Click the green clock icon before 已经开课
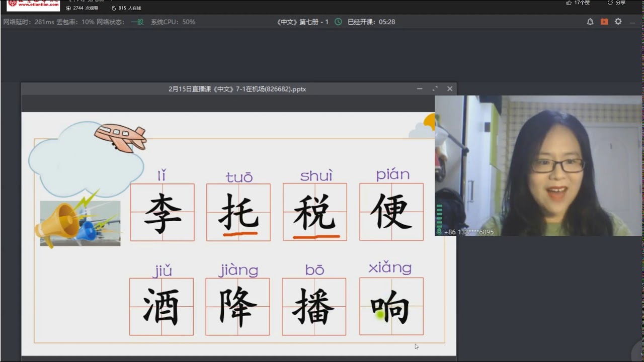 click(338, 22)
